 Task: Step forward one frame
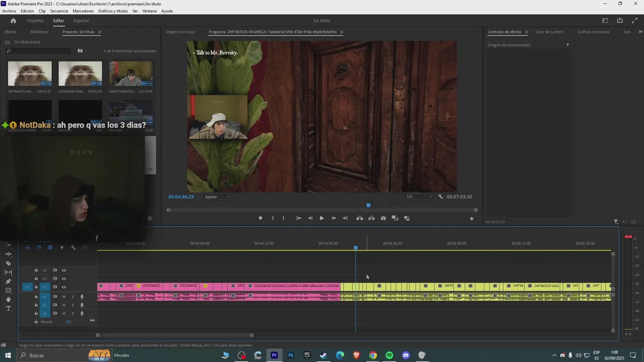(x=334, y=218)
